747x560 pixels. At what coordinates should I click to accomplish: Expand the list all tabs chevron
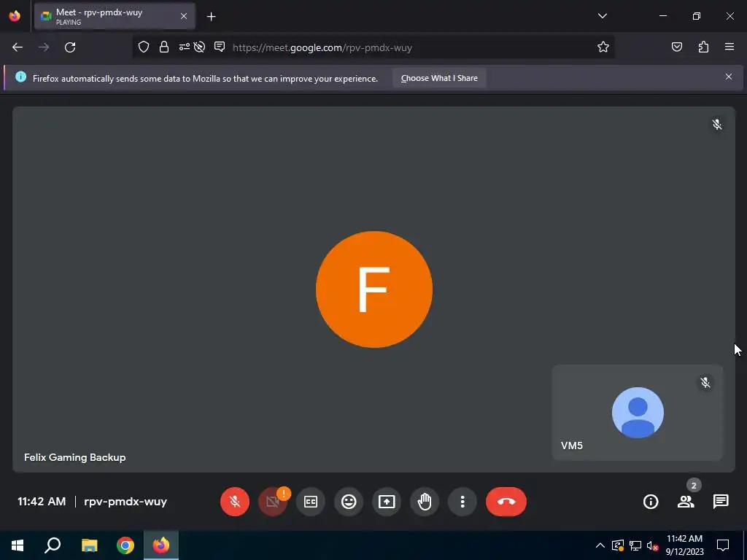[x=602, y=16]
